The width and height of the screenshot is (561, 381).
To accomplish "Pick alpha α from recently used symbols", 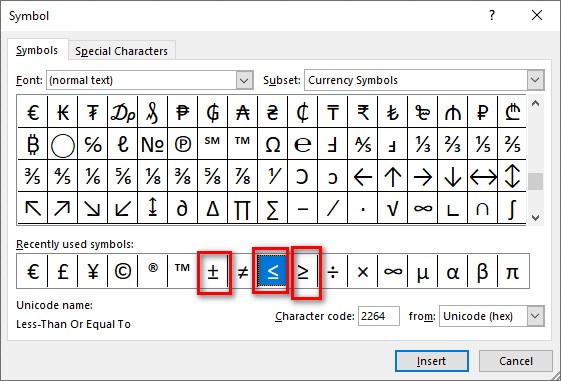I will click(x=453, y=271).
